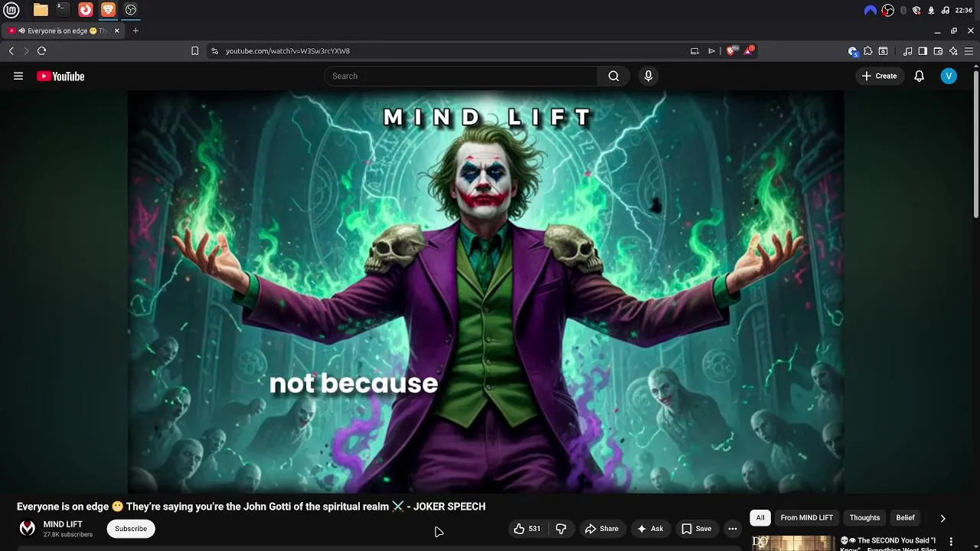Open the more actions three-dot menu

[x=733, y=529]
